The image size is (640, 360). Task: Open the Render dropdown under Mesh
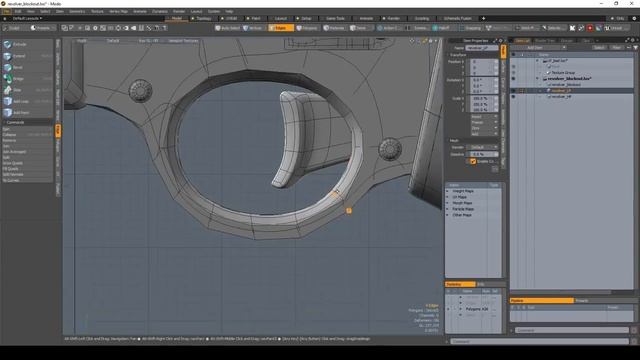484,147
